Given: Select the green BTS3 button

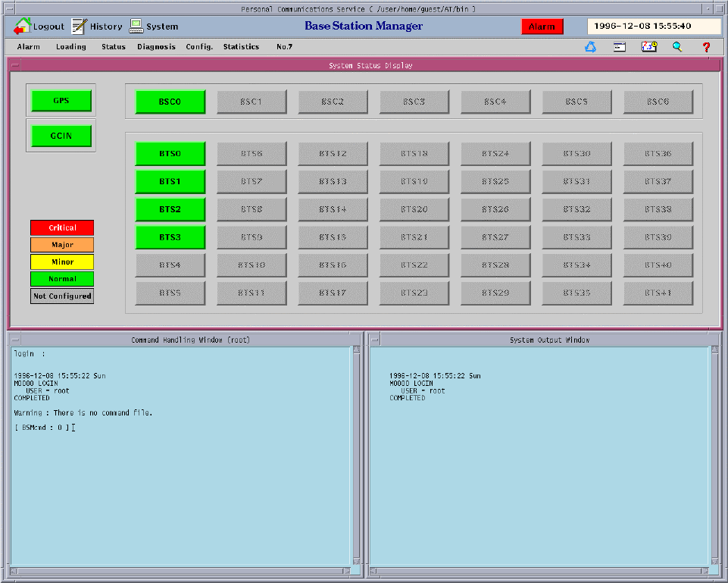Looking at the screenshot, I should coord(170,237).
